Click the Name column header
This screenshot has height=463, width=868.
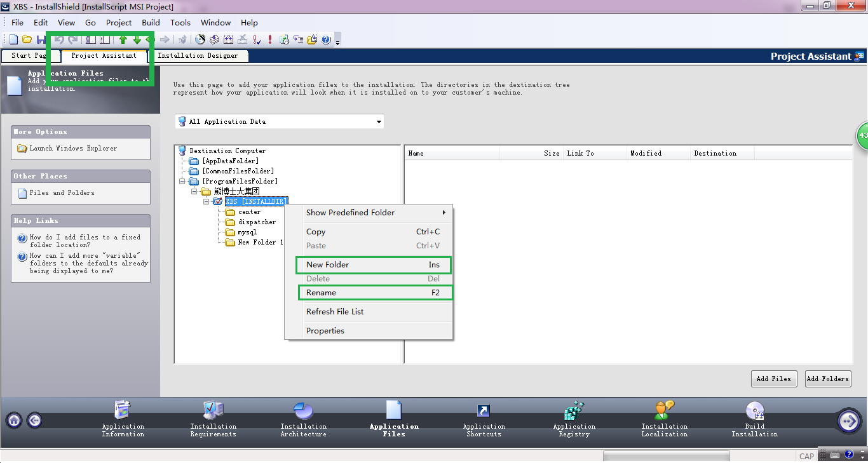click(452, 153)
